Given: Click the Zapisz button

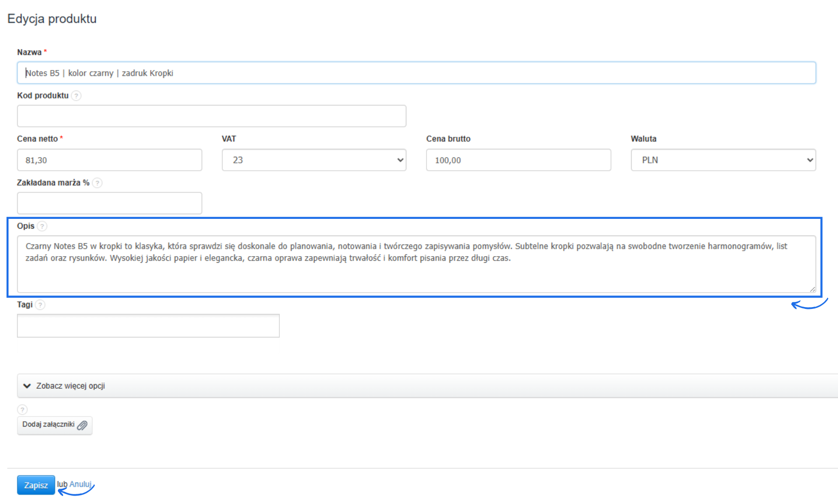Looking at the screenshot, I should [x=36, y=485].
